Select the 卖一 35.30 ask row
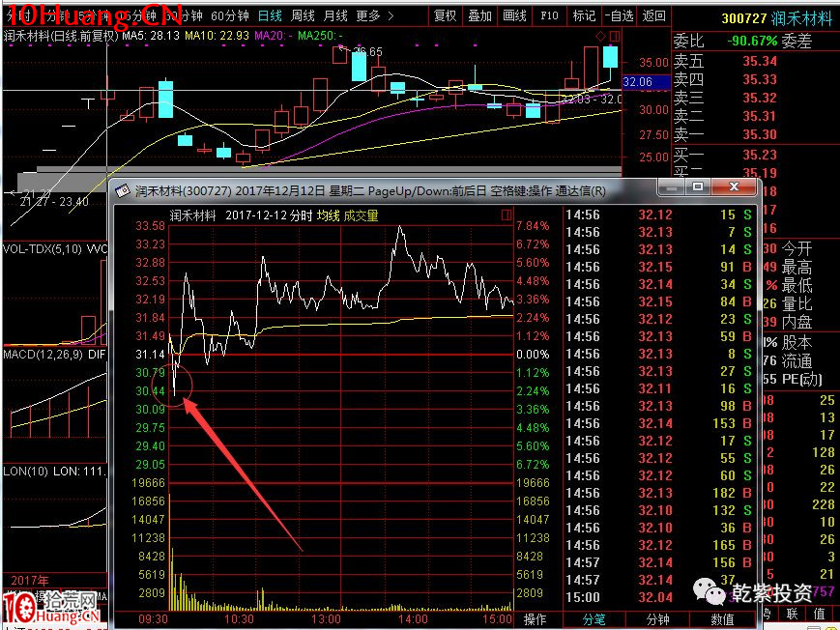Image resolution: width=840 pixels, height=630 pixels. point(725,134)
